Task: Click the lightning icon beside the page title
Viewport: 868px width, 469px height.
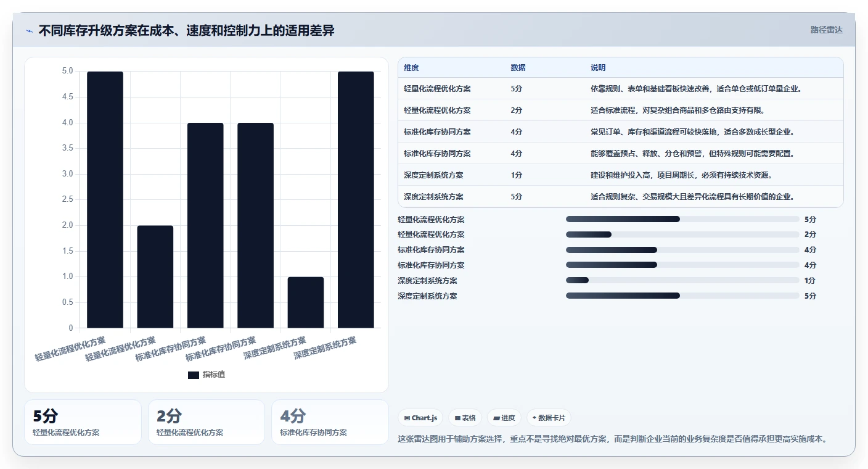Action: (x=30, y=31)
